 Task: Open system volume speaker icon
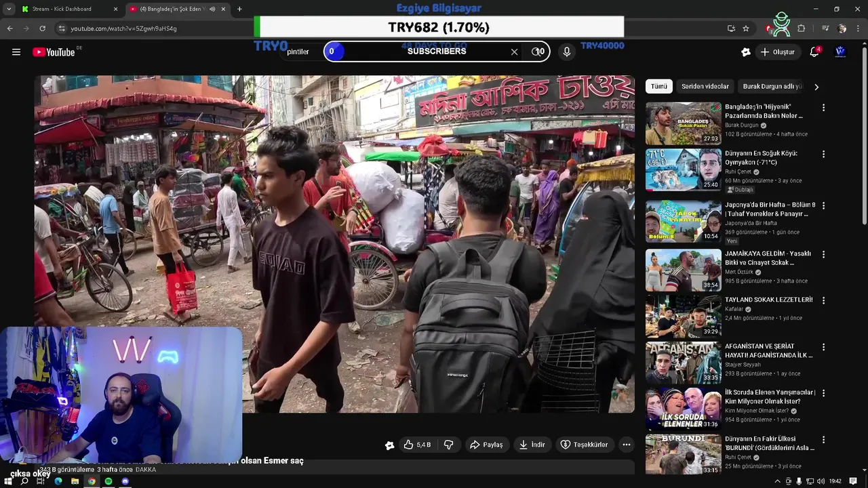click(x=821, y=481)
